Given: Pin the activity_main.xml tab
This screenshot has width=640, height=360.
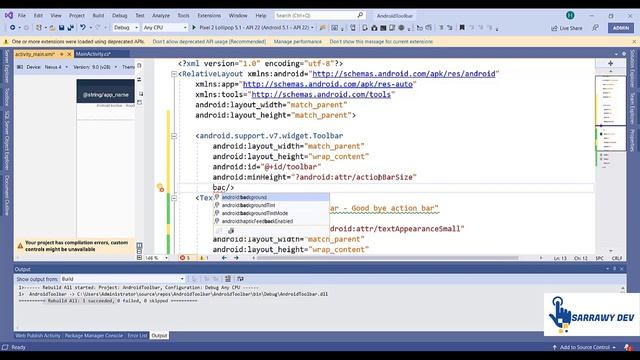Looking at the screenshot, I should click(x=62, y=54).
